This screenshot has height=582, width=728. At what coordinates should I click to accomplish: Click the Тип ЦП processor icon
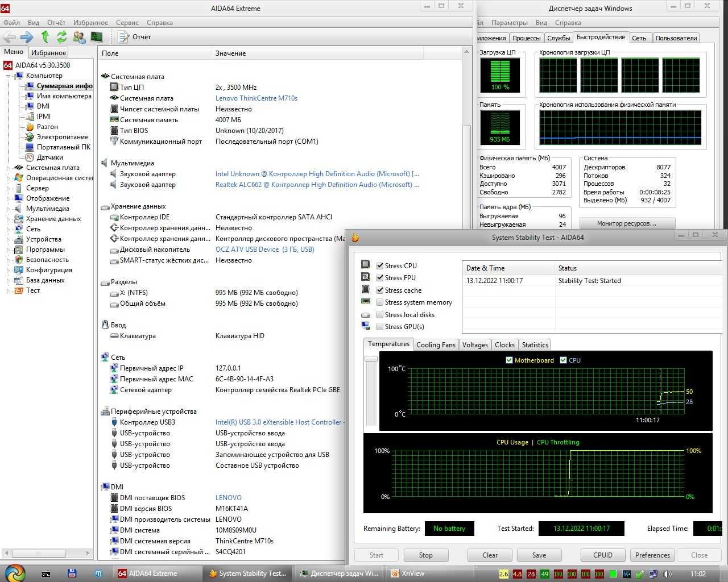tap(114, 88)
